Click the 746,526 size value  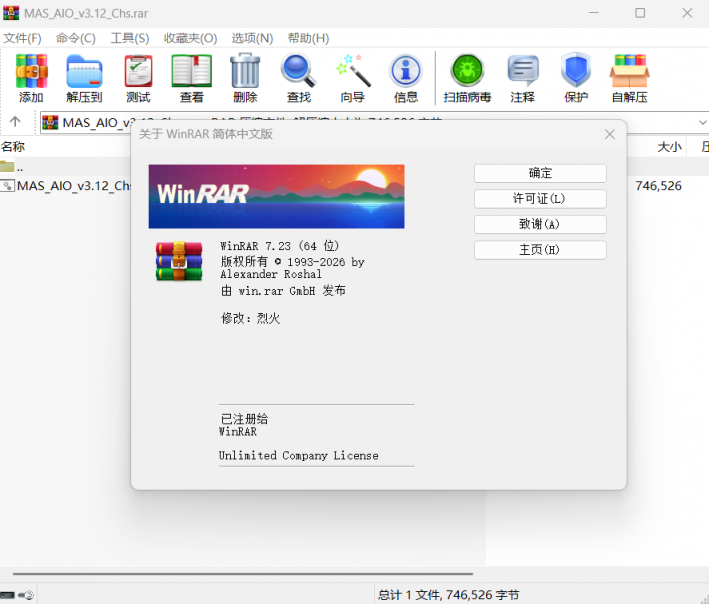(x=658, y=186)
